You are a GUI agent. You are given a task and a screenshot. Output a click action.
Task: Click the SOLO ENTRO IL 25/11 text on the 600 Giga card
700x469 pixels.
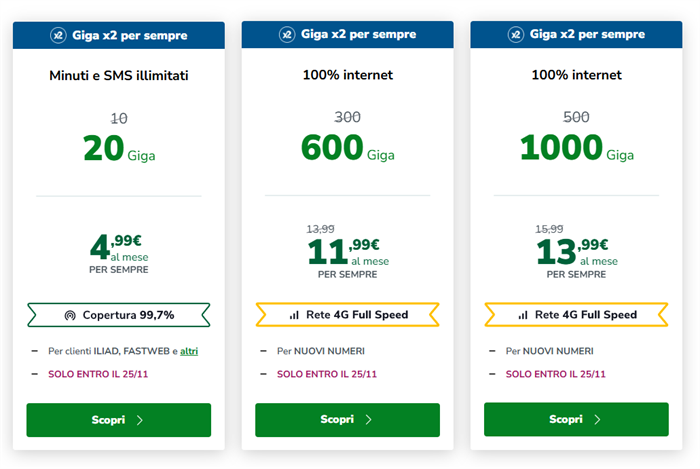point(327,374)
